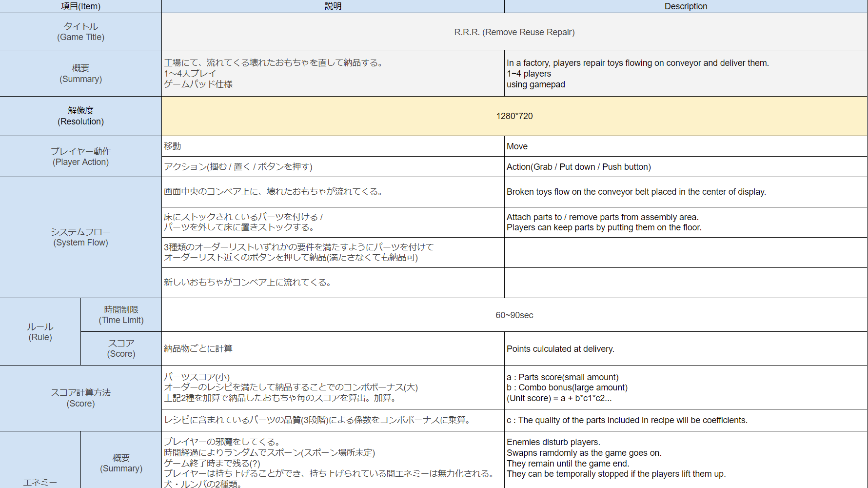Select the アクション(掴む / 置く / ボタンを押す) cell
This screenshot has width=868, height=488.
pyautogui.click(x=333, y=167)
